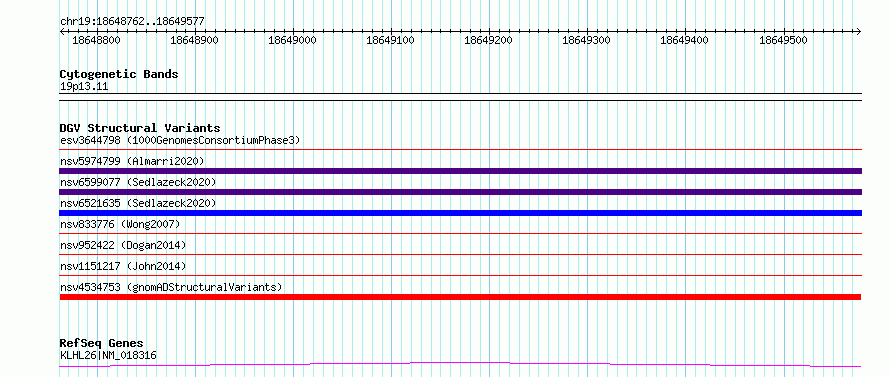Open variant nsv4534753 (gnomADStructuralVariants)

[171, 287]
